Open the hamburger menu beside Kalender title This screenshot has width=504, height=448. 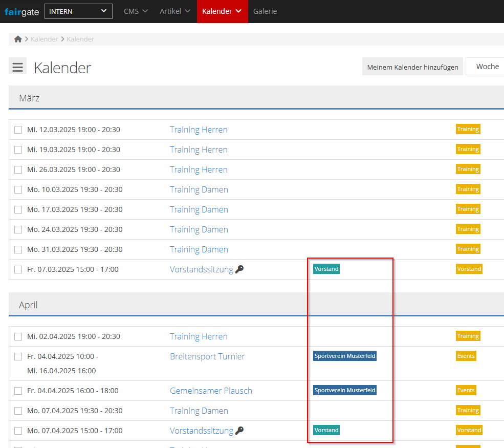(18, 67)
